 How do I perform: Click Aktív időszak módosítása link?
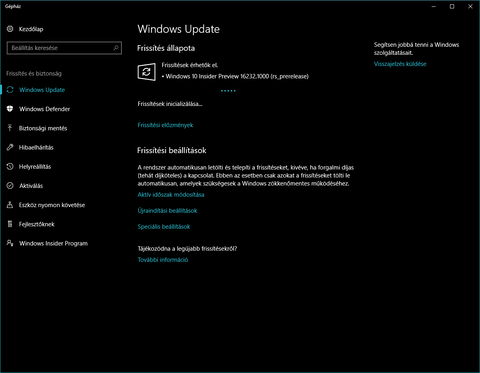(x=171, y=195)
